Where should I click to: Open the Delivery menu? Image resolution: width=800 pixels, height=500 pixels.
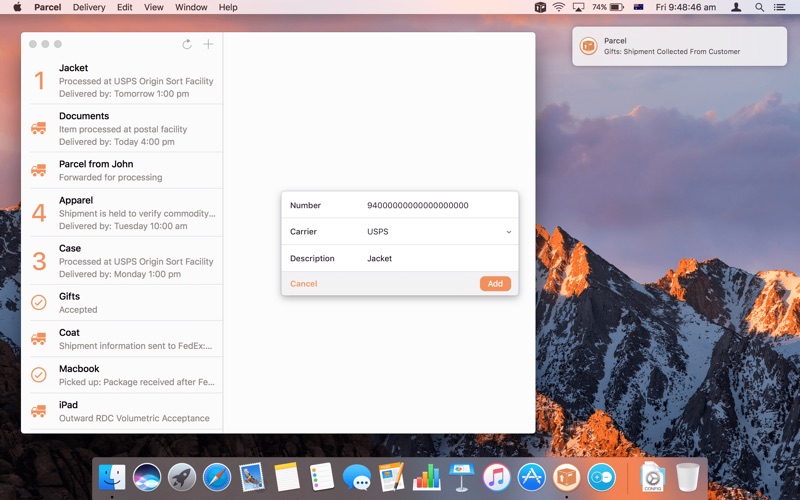click(x=89, y=7)
